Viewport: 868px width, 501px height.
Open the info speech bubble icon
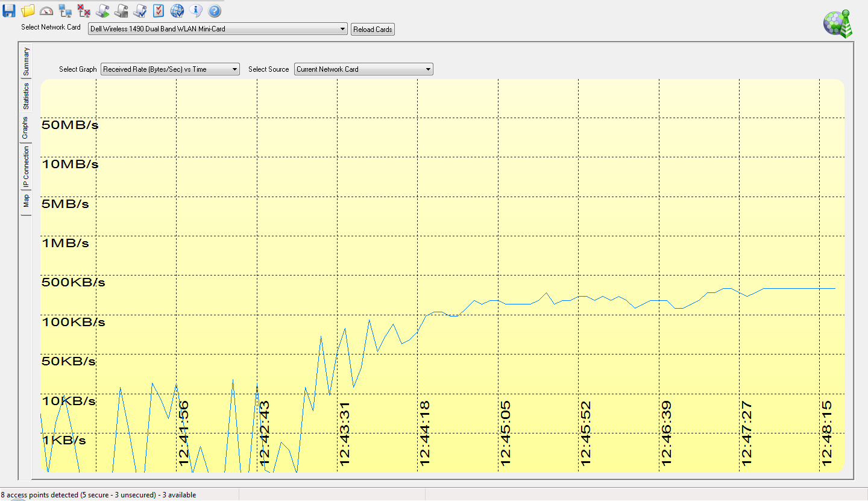(195, 10)
